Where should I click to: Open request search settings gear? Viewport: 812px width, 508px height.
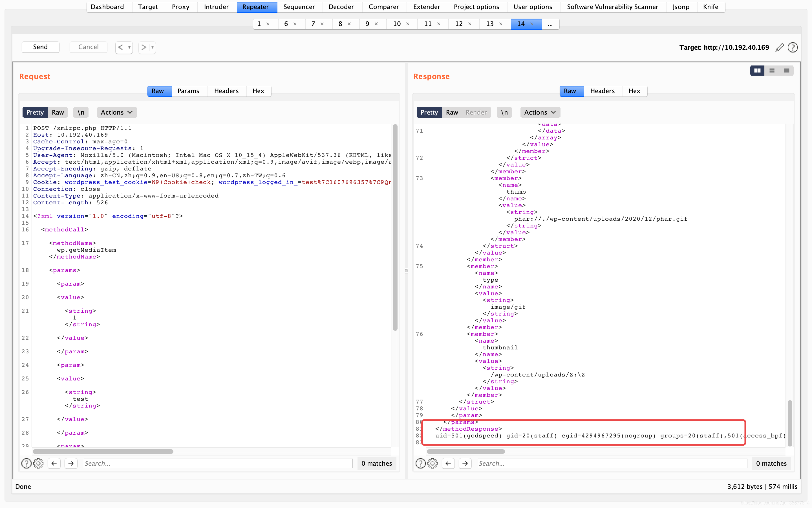38,463
